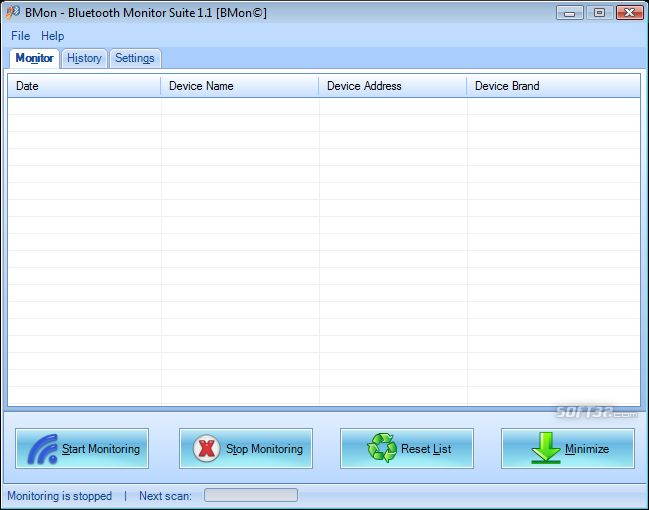
Task: Click the Next scan progress bar
Action: (x=251, y=495)
